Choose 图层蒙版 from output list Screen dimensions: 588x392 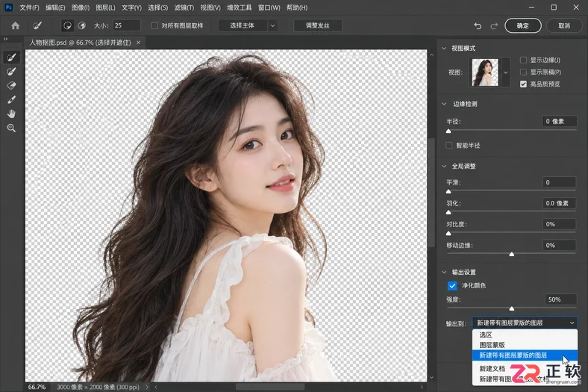pos(525,345)
